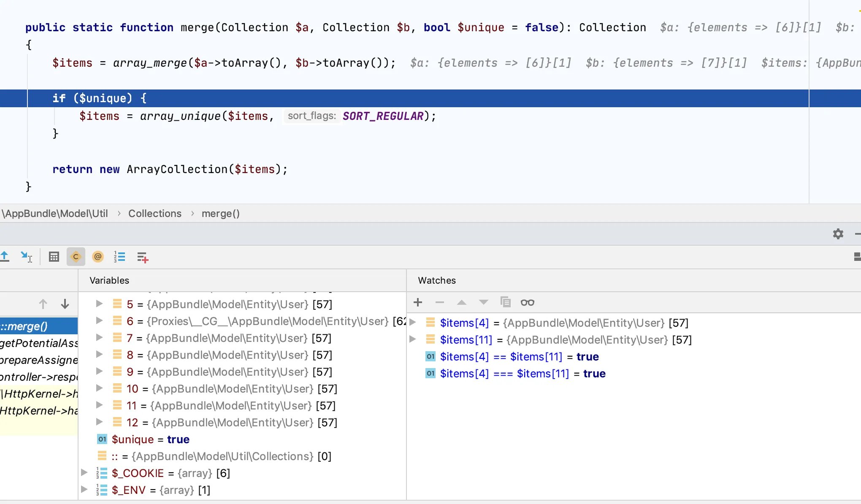Open debugger settings gear
The height and width of the screenshot is (504, 861).
pyautogui.click(x=838, y=234)
